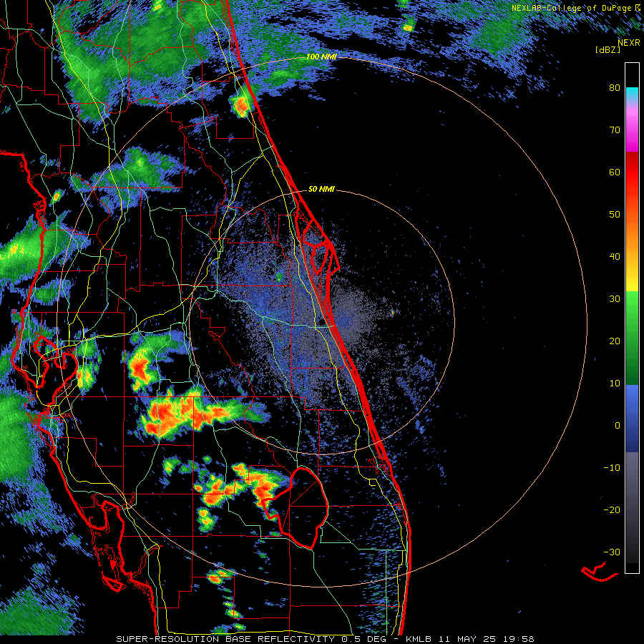Click the 100 NMI range ring label
Screen dimensions: 644x644
coord(321,57)
